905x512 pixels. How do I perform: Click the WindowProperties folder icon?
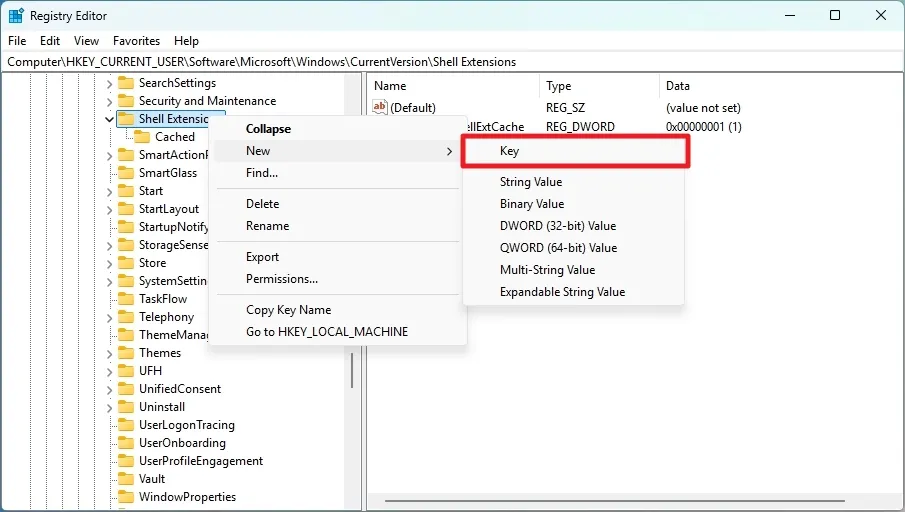point(126,497)
